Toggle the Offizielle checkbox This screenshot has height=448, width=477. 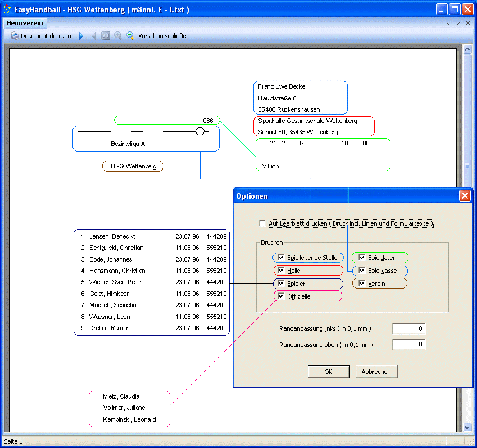281,296
